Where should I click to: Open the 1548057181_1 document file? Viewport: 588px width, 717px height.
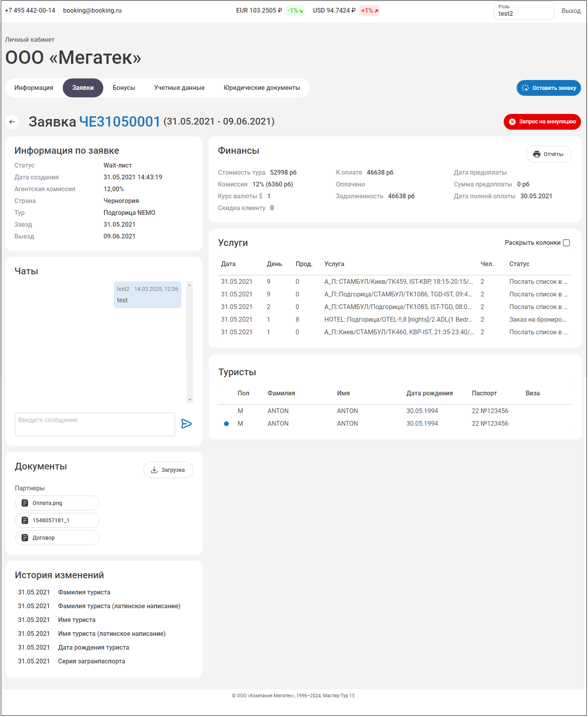click(x=57, y=520)
